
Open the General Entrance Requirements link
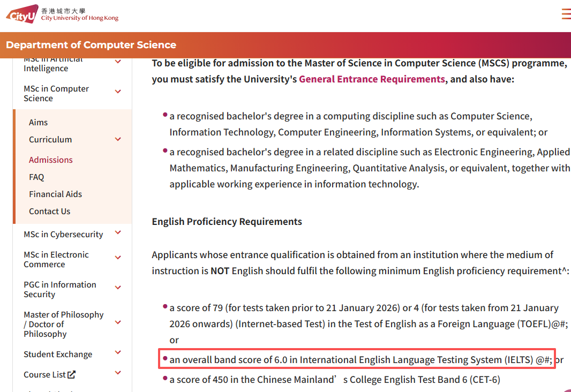pos(372,79)
